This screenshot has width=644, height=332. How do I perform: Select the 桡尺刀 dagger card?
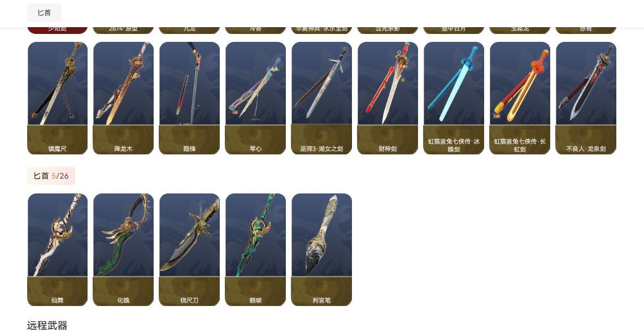coord(189,250)
